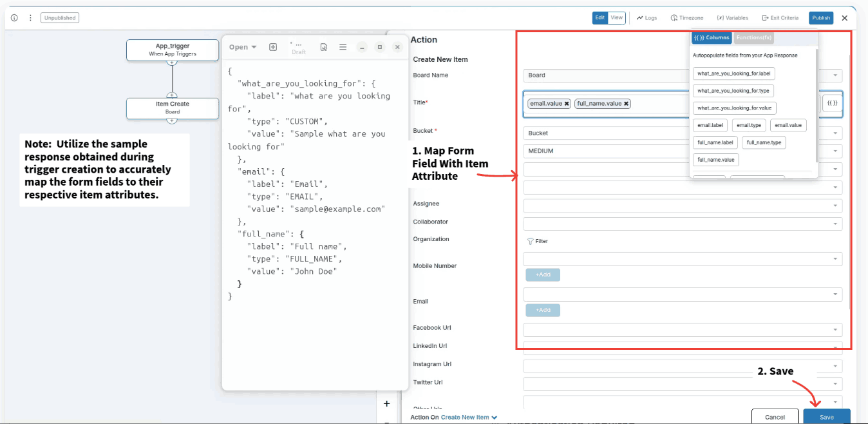
Task: Select the Columns tab
Action: (712, 38)
